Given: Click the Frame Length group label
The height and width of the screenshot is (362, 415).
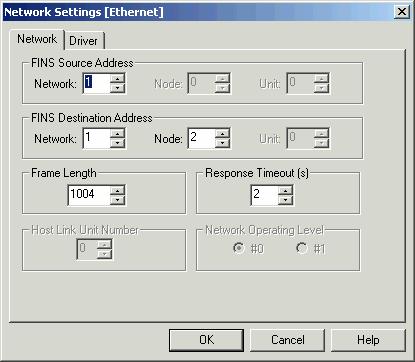Looking at the screenshot, I should click(x=64, y=173).
